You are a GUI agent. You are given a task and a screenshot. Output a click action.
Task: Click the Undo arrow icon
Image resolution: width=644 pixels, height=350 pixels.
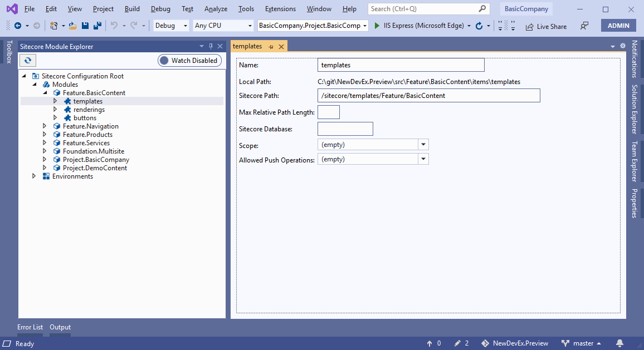tap(114, 26)
